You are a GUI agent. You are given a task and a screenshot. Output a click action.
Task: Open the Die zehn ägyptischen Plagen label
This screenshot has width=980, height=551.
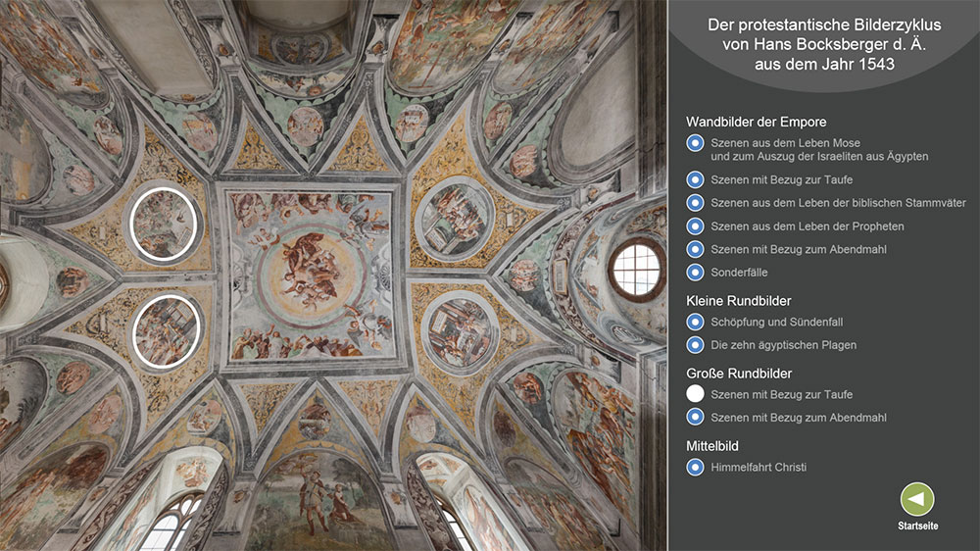tap(783, 345)
